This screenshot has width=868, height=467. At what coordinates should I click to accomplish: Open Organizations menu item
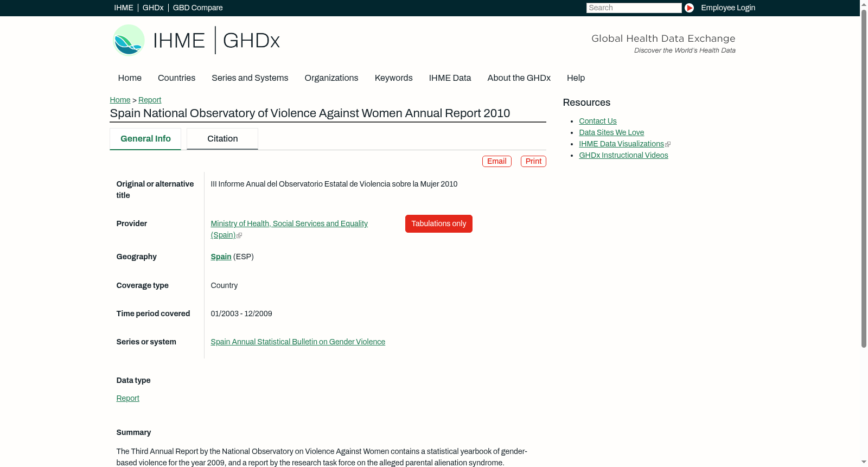(x=331, y=78)
